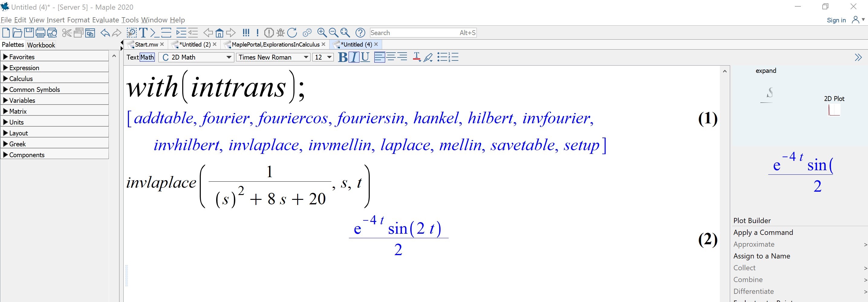
Task: Expand the Units palette
Action: pos(55,122)
